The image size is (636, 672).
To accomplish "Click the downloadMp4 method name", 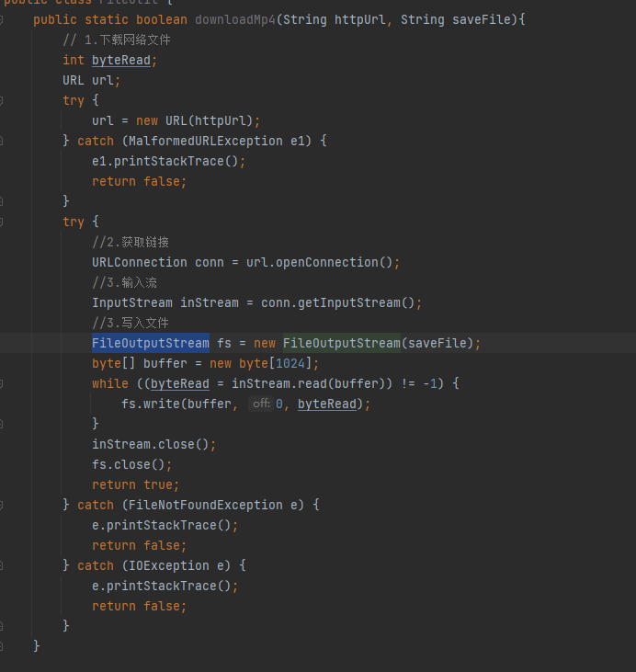I will [235, 19].
